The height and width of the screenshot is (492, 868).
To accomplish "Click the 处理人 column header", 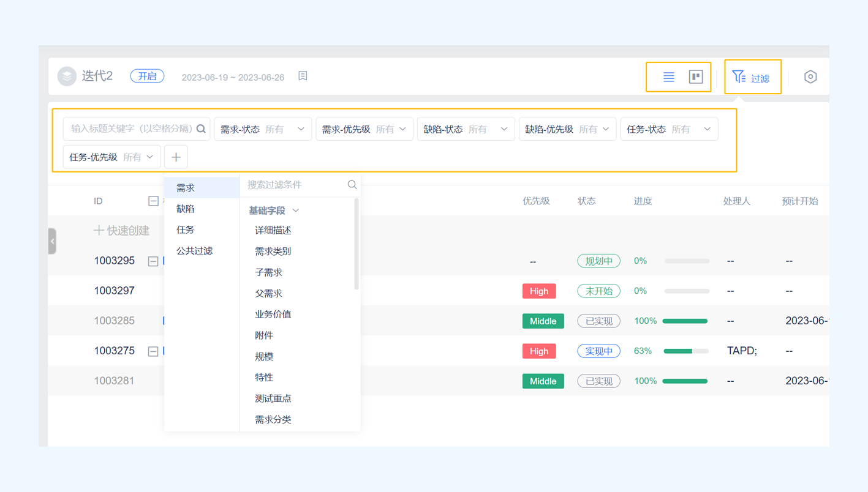I will [736, 201].
